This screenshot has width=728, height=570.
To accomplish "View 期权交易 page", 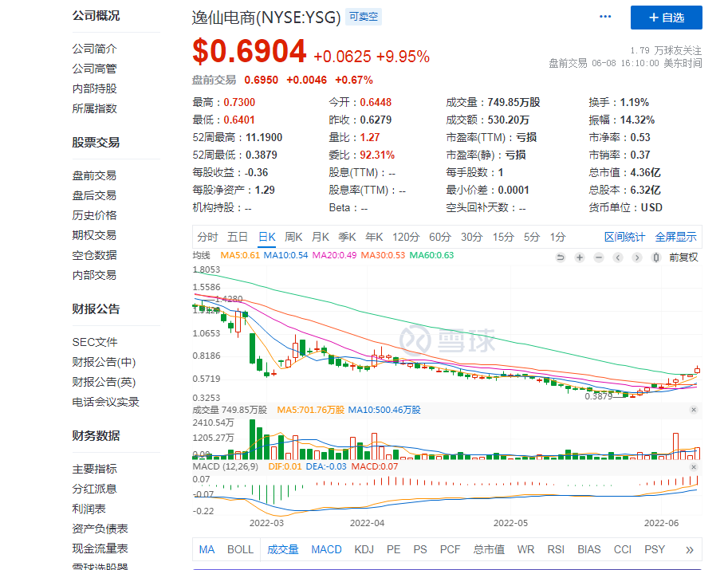I will [x=95, y=235].
